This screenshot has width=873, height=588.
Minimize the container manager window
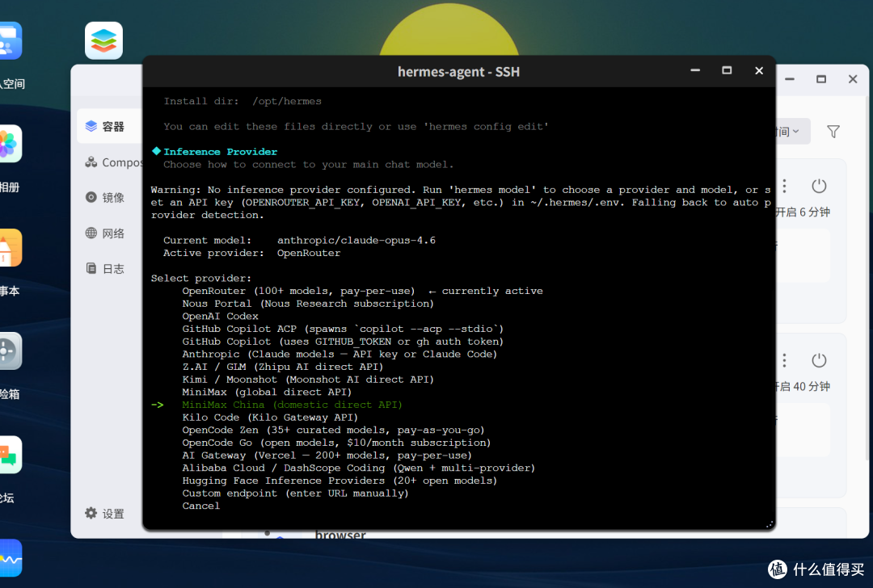point(790,79)
